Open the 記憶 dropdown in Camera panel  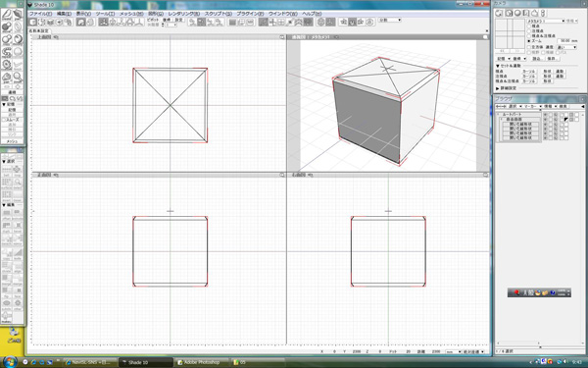coord(504,59)
